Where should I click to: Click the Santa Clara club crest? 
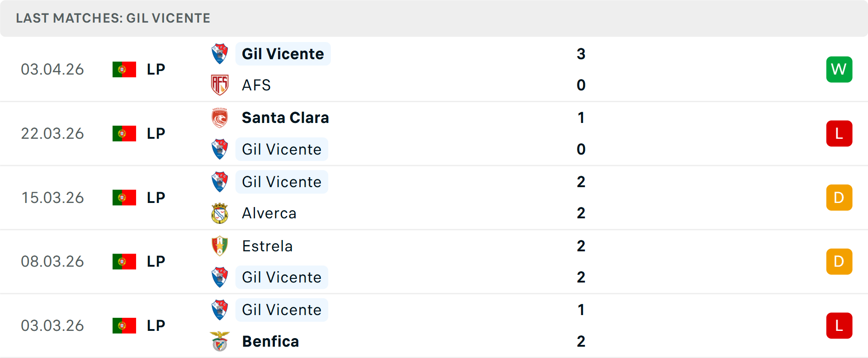coord(220,118)
